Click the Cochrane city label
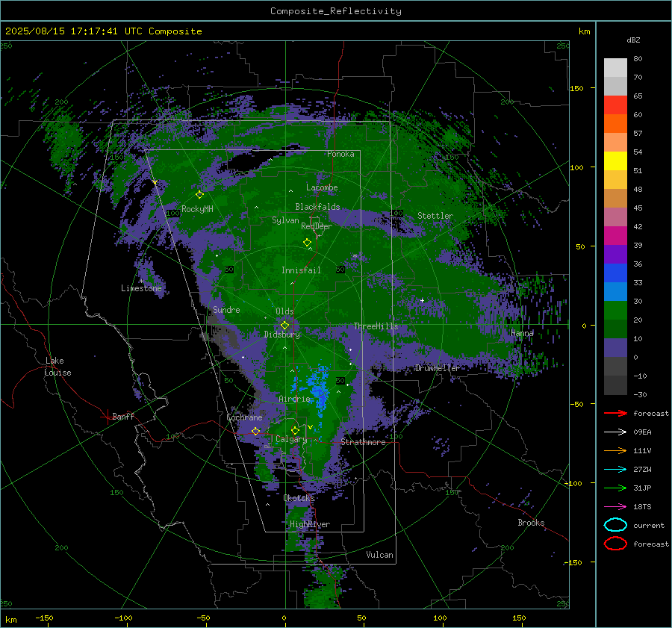 click(x=244, y=417)
